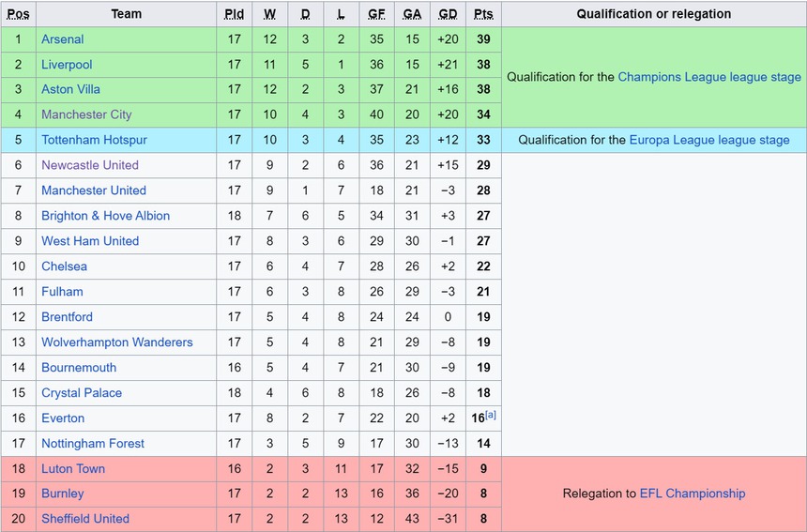Screen dimensions: 807x532
Task: Open the Nottingham Forest link
Action: pos(93,444)
